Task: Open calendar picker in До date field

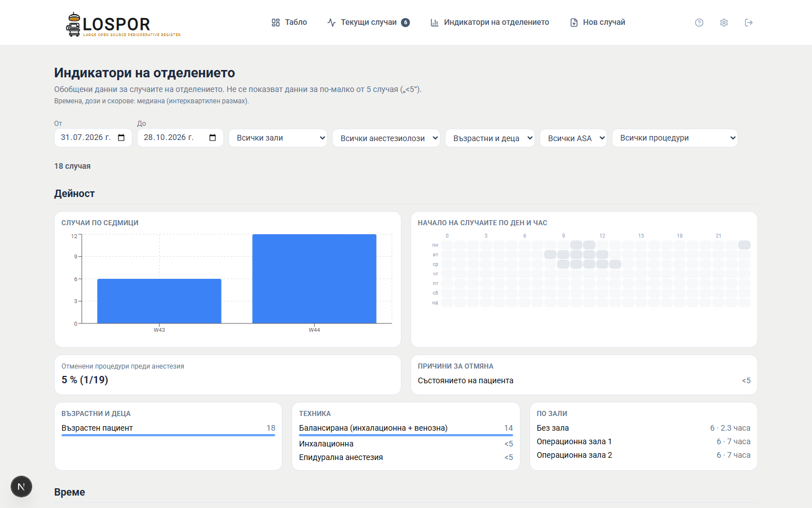Action: click(213, 138)
